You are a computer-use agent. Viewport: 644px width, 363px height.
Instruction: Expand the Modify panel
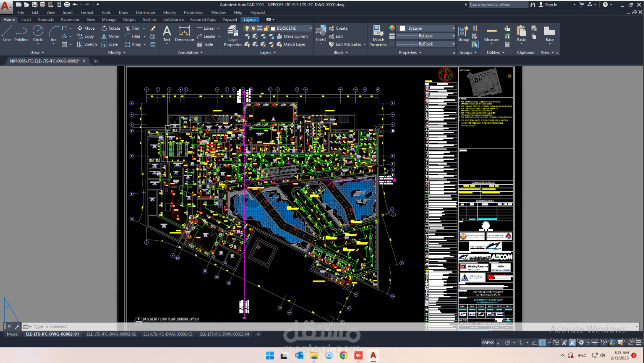point(117,52)
